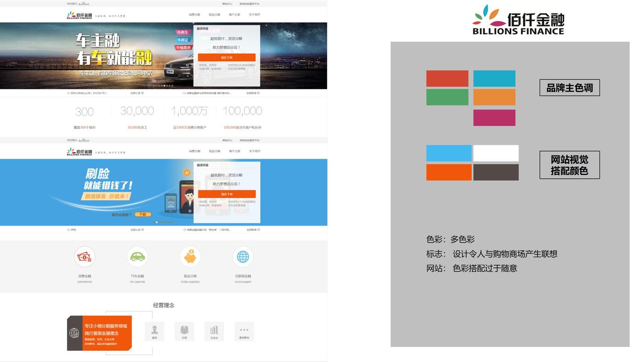The width and height of the screenshot is (644, 362).
Task: Click the 色彩：多色彩 line
Action: click(450, 239)
